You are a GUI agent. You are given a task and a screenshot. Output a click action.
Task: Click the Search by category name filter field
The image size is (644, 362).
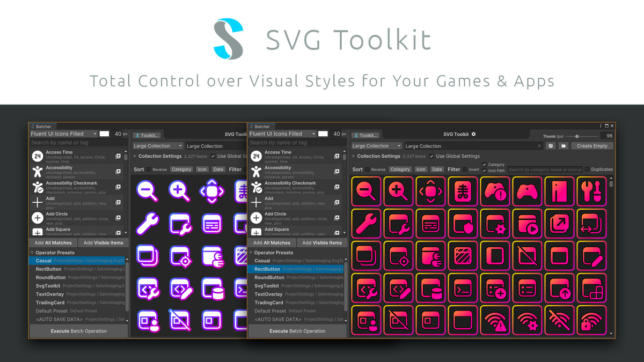point(545,169)
